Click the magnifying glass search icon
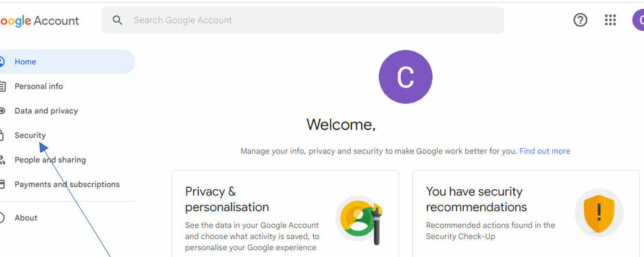The height and width of the screenshot is (257, 644). point(117,20)
